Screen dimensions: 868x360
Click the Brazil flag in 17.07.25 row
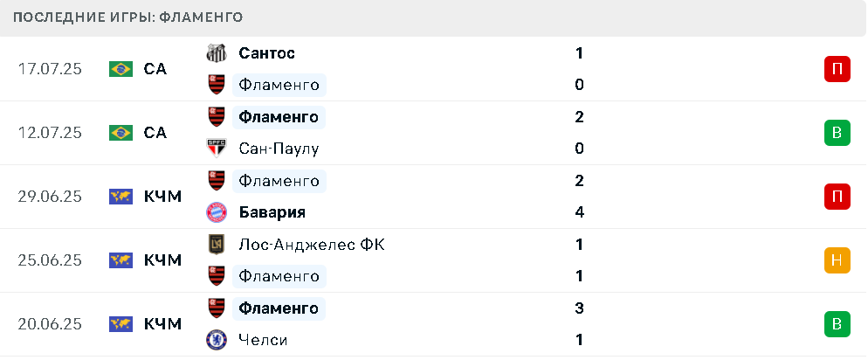point(121,69)
